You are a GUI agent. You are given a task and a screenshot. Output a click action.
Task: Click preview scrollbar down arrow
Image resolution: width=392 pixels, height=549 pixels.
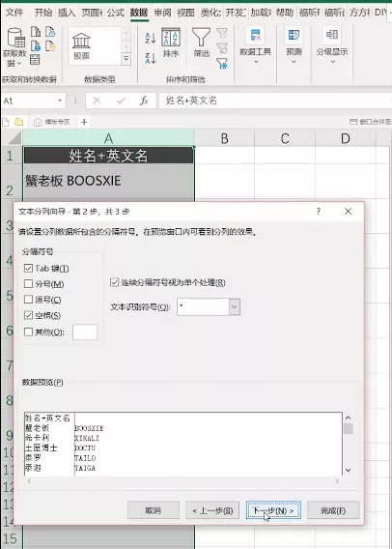point(348,470)
